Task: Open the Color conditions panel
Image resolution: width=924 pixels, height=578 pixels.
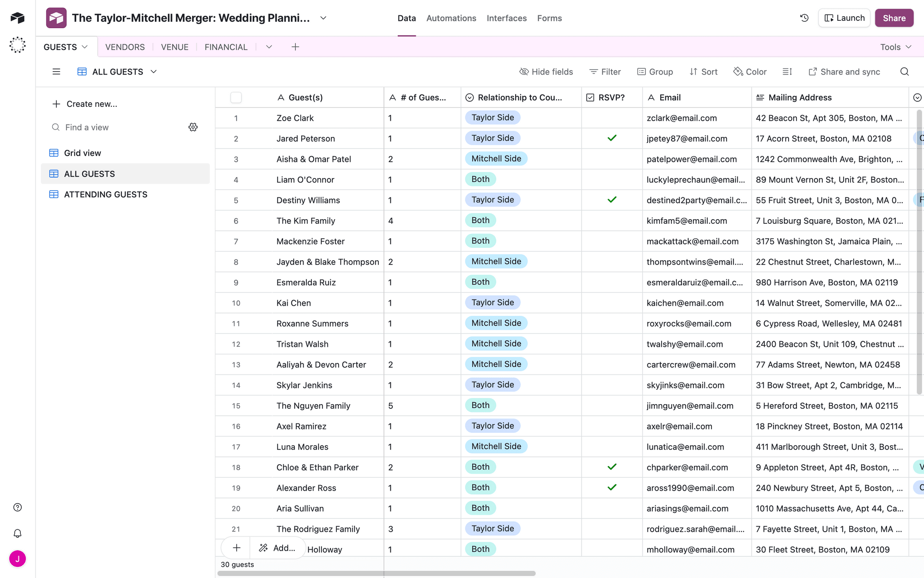Action: tap(750, 72)
